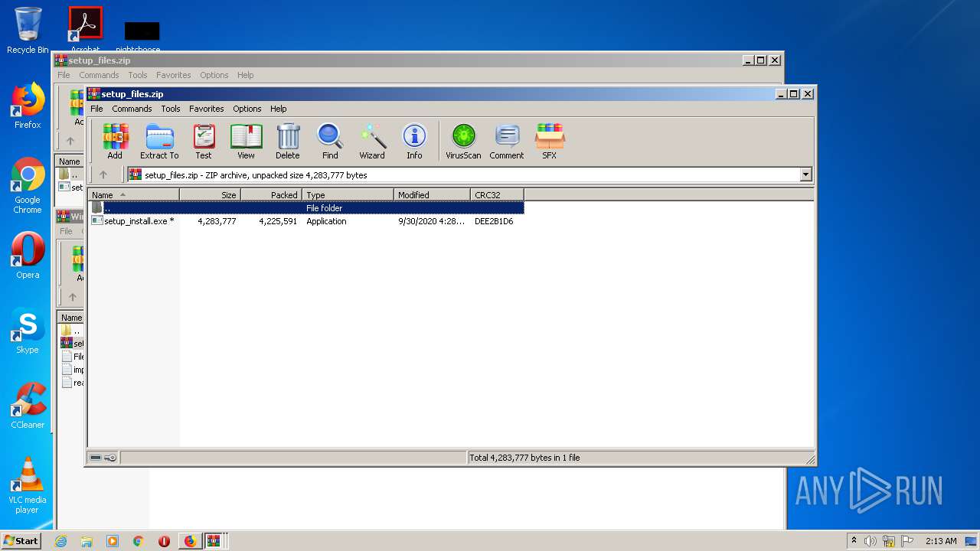This screenshot has width=980, height=551.
Task: Open Commands menu in front window
Action: pyautogui.click(x=132, y=109)
